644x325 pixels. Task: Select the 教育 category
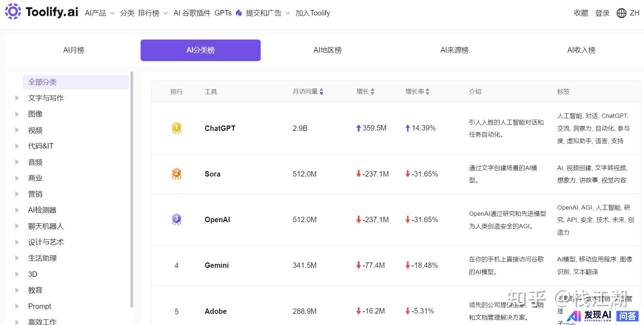[x=35, y=290]
